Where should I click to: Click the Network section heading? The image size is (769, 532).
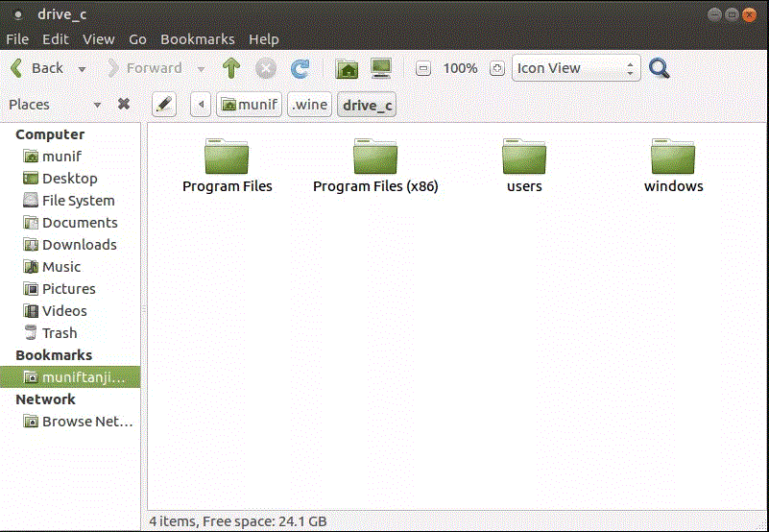pyautogui.click(x=46, y=399)
